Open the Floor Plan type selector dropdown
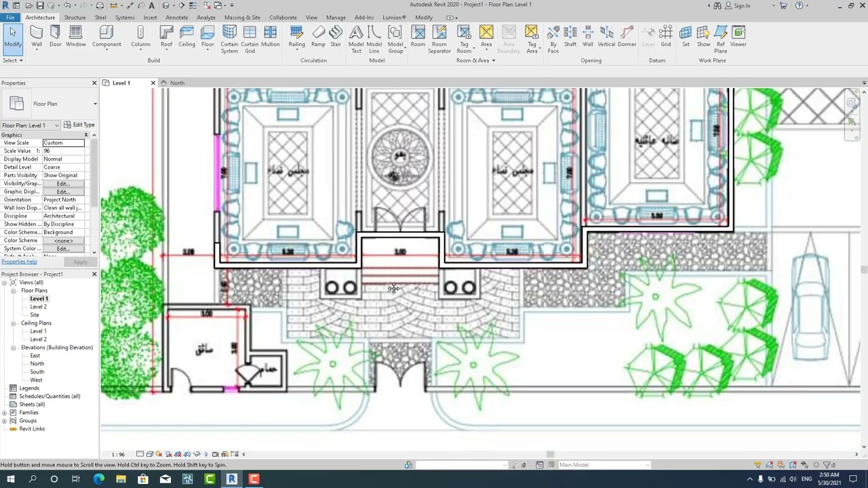Image resolution: width=868 pixels, height=488 pixels. (95, 104)
